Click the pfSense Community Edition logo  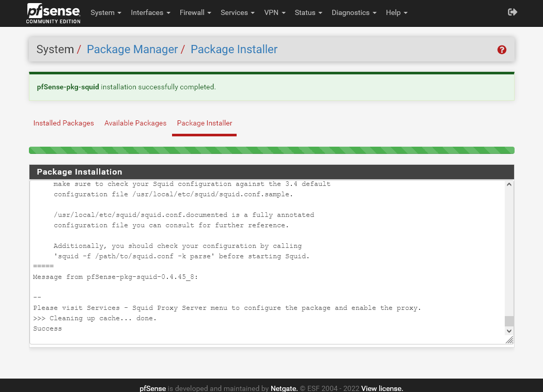click(x=54, y=13)
